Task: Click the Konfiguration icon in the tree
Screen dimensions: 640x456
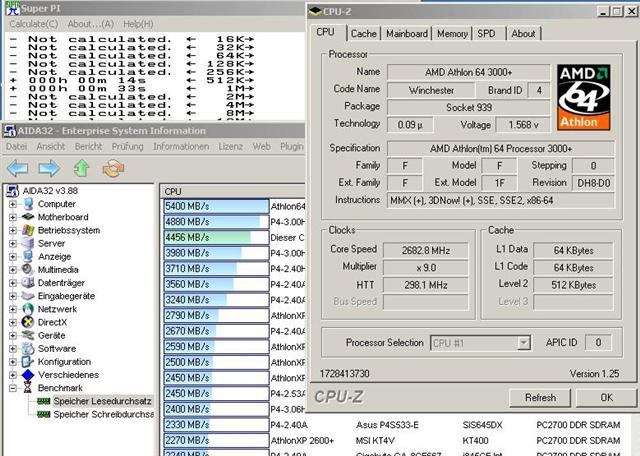Action: click(27, 362)
